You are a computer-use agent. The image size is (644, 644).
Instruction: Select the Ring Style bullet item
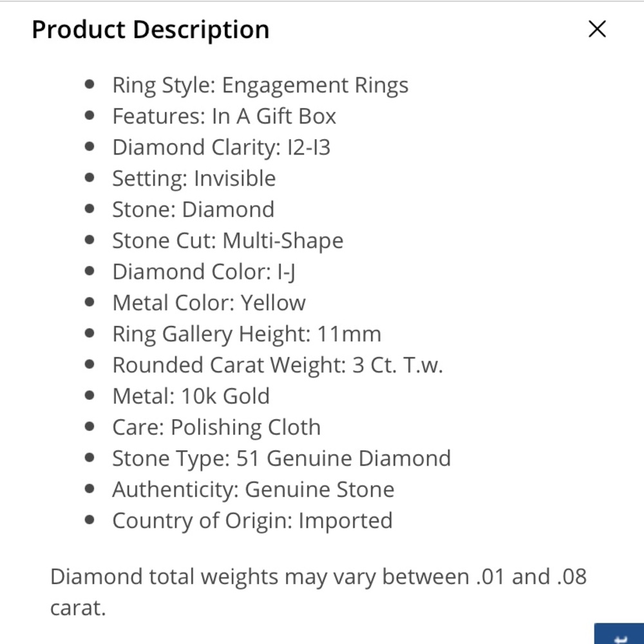pos(260,84)
